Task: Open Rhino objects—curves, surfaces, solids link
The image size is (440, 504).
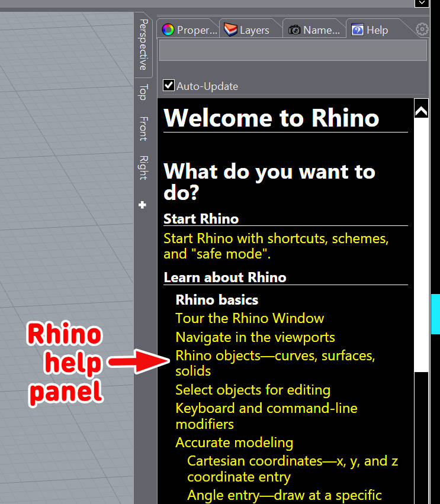Action: click(275, 363)
